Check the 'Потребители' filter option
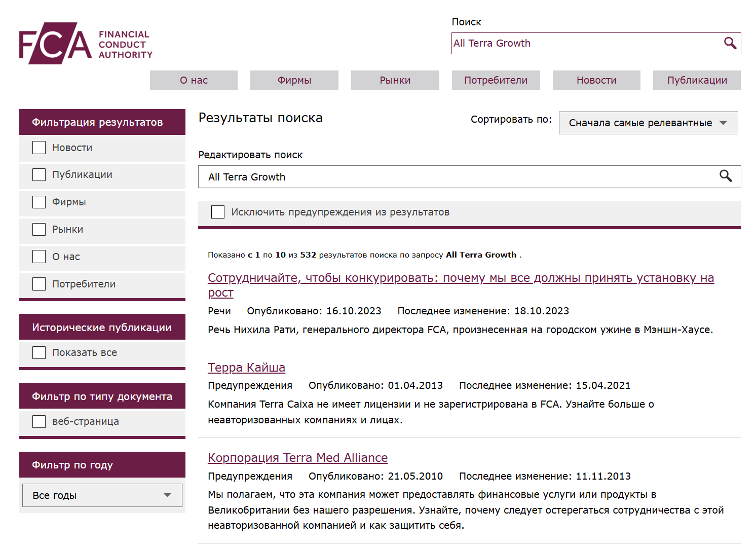This screenshot has width=756, height=545. pos(39,283)
